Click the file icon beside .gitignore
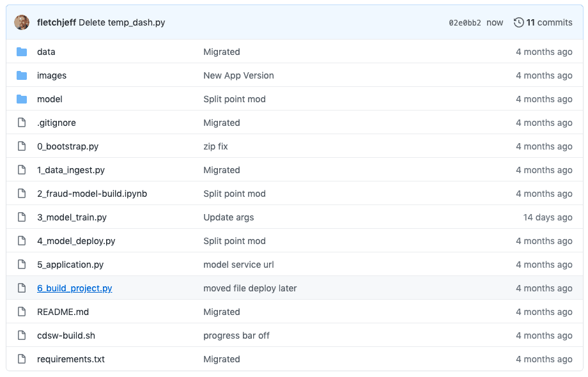 coord(21,123)
